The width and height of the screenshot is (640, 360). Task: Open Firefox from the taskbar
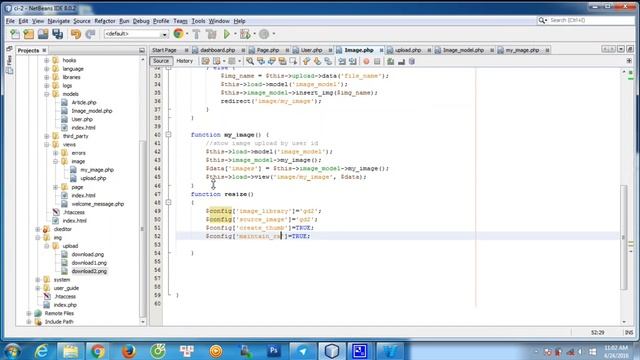(x=129, y=351)
